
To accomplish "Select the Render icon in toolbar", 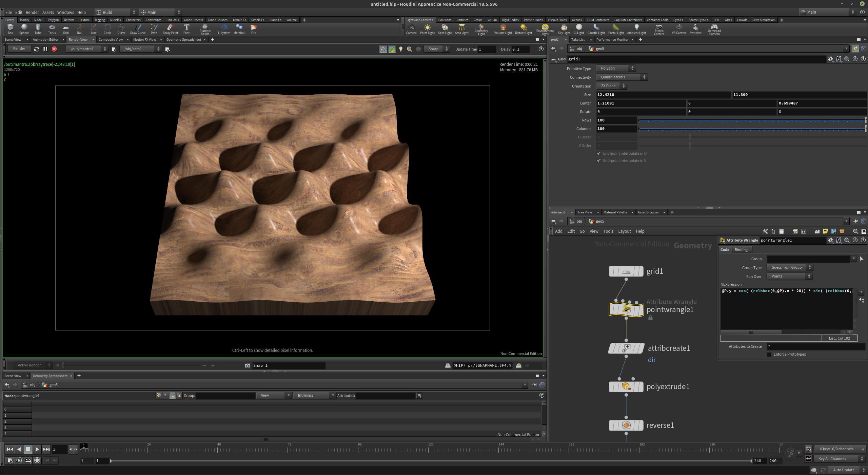I will click(18, 49).
